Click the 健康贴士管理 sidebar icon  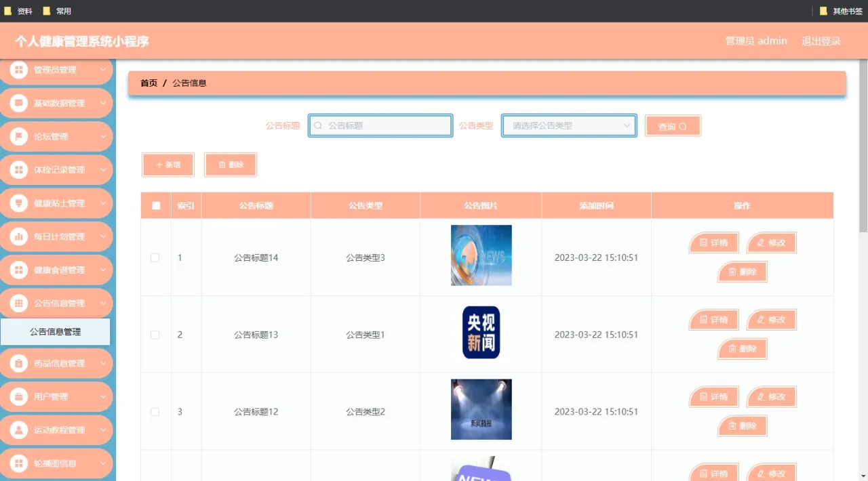click(x=18, y=203)
